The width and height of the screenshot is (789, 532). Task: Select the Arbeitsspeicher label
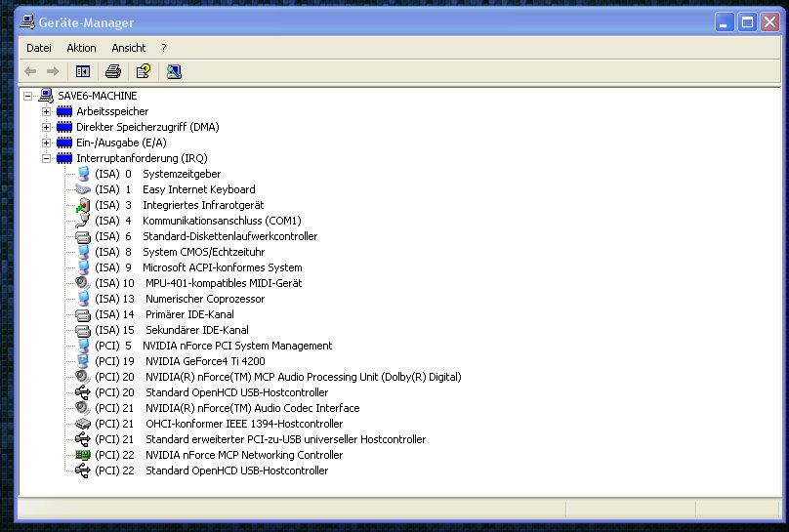pyautogui.click(x=112, y=111)
